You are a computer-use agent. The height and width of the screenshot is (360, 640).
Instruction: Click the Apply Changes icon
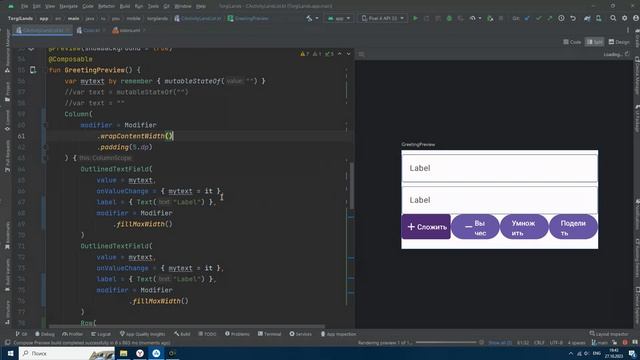pos(427,18)
